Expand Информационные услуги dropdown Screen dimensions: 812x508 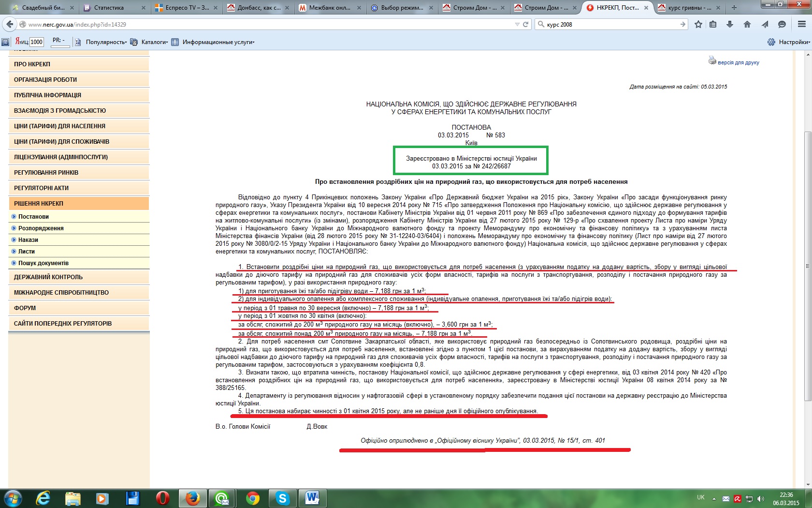click(218, 42)
